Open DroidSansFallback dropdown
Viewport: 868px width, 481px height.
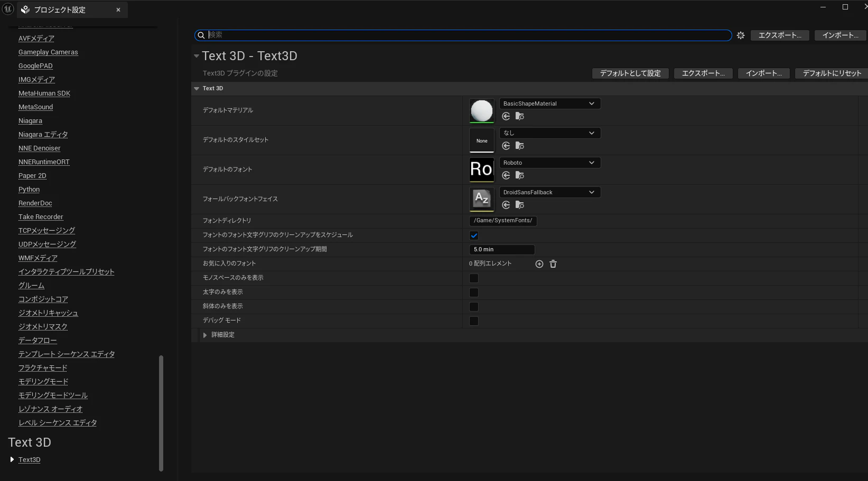[x=550, y=192]
